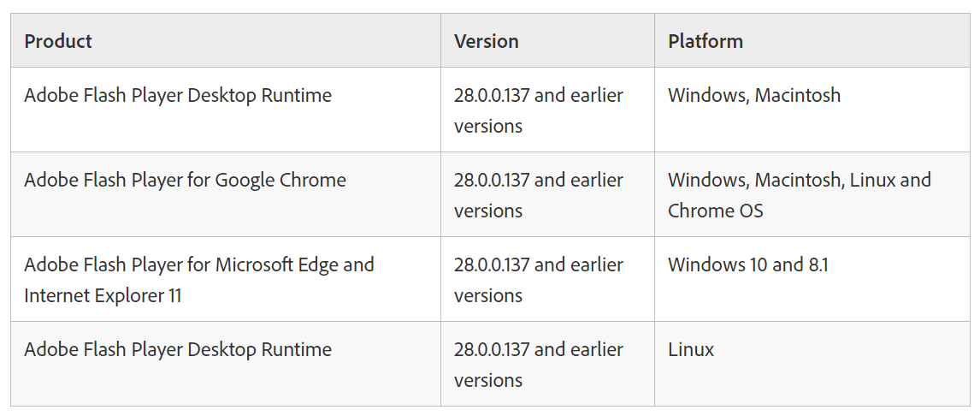The width and height of the screenshot is (980, 416).
Task: Click the Chrome OS text
Action: tap(715, 211)
